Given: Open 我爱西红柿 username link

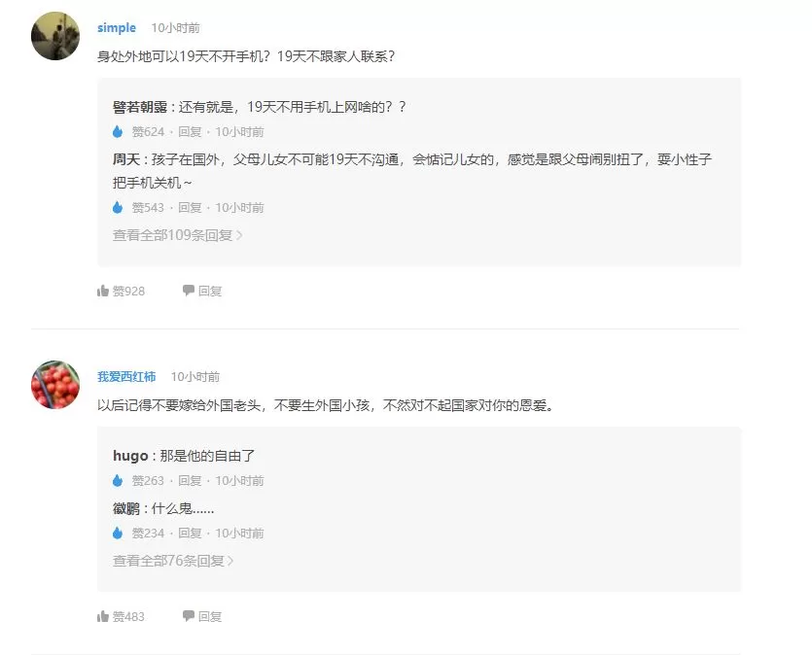Looking at the screenshot, I should (x=126, y=377).
